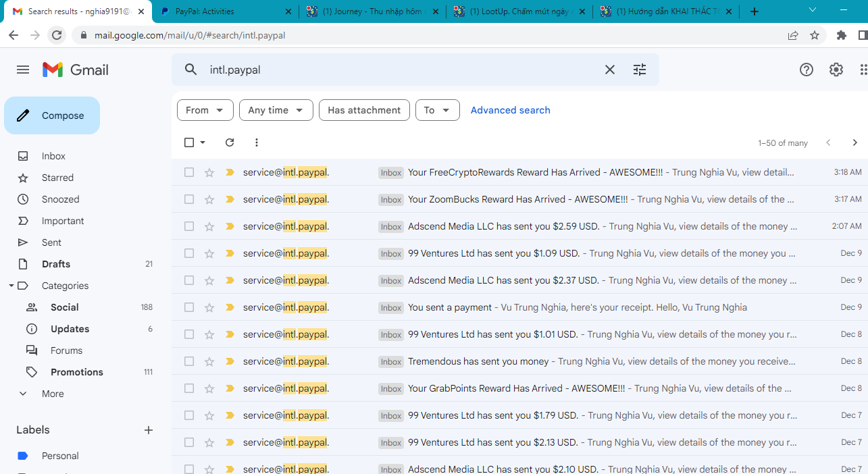Toggle importance marker on Tremendous email
868x474 pixels.
(230, 361)
